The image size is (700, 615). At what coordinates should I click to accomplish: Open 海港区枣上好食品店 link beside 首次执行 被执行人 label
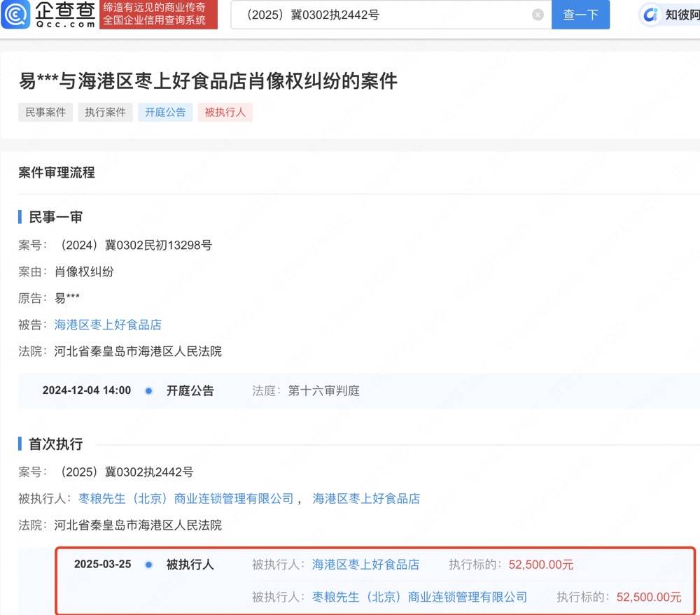(366, 499)
